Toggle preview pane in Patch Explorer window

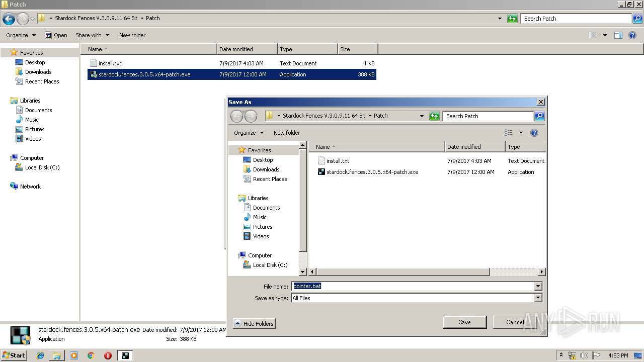coord(618,35)
